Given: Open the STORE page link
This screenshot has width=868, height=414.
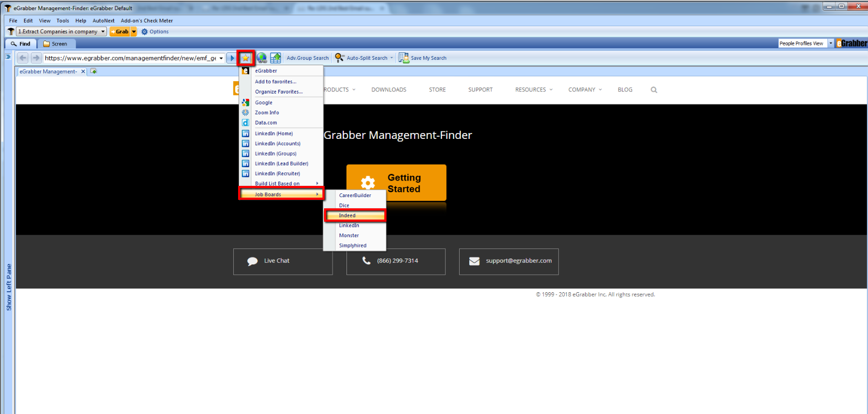Looking at the screenshot, I should click(437, 90).
